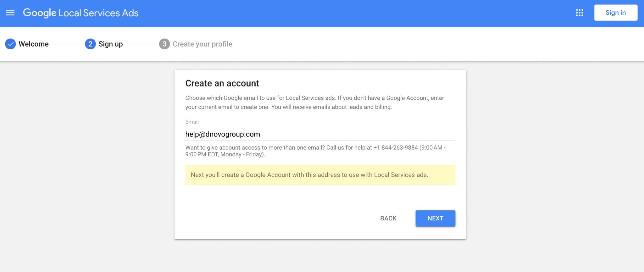Click the small Email field label
Viewport: 644px width, 272px height.
(x=192, y=122)
